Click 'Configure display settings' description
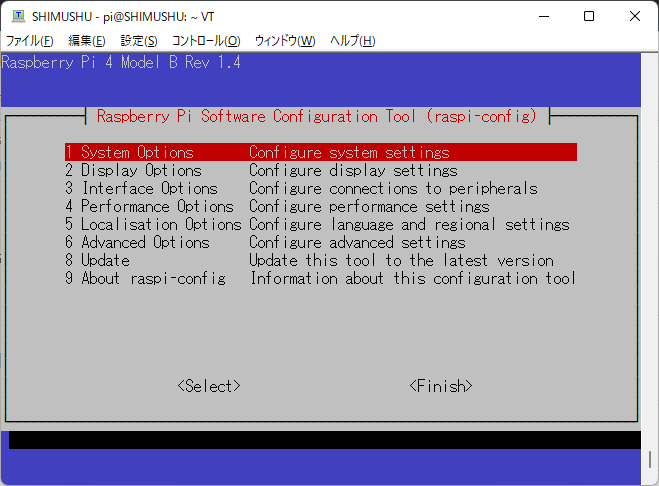The image size is (659, 486). click(x=353, y=170)
